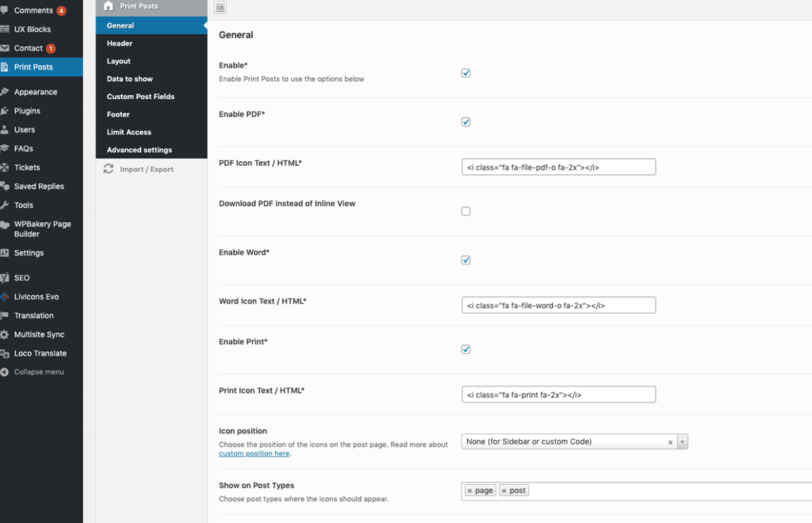Click the Appearance brush icon
The height and width of the screenshot is (523, 812).
pos(6,92)
